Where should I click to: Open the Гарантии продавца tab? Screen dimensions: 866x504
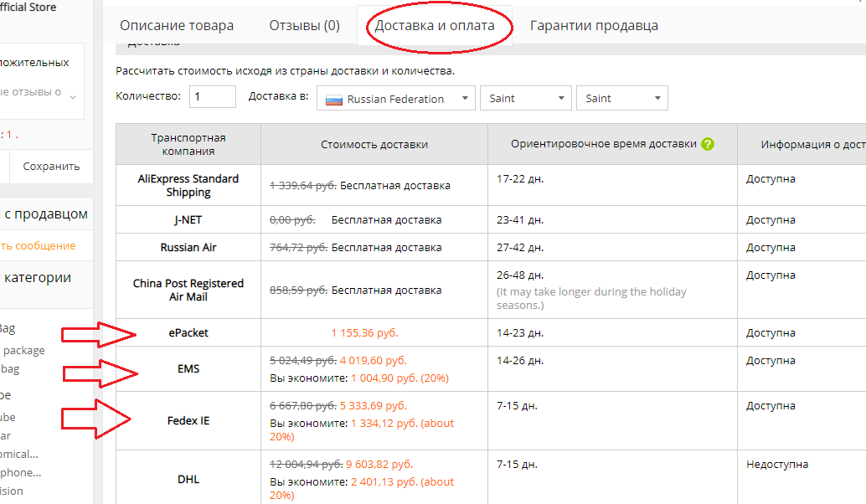tap(594, 25)
